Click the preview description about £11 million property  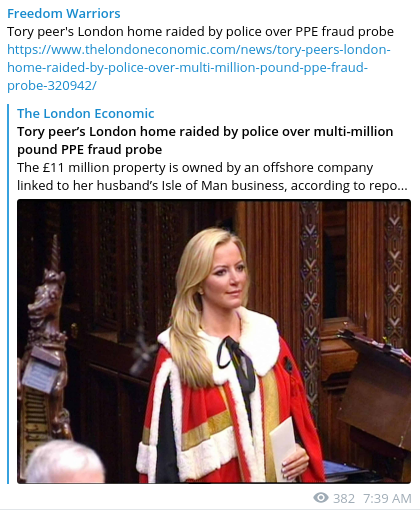click(x=212, y=176)
